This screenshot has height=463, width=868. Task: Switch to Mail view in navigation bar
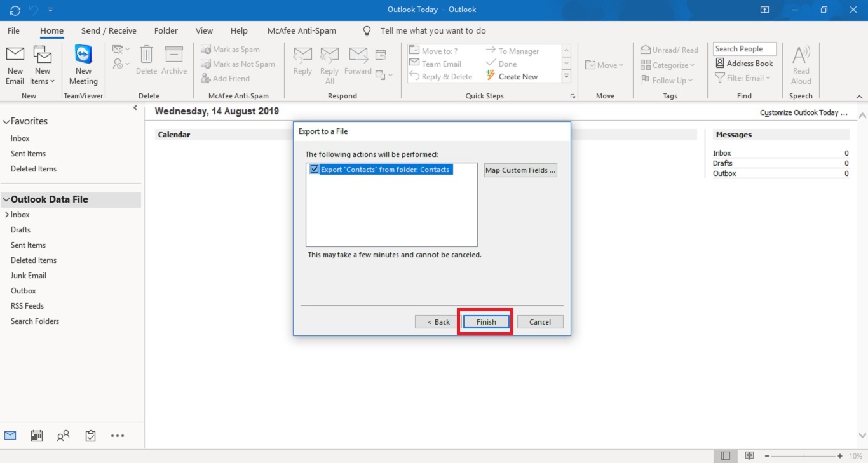point(10,436)
